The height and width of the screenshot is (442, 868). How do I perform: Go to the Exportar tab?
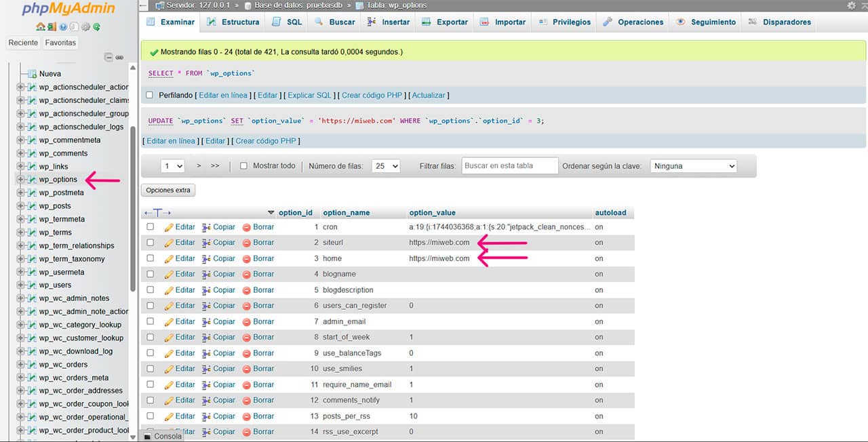pyautogui.click(x=444, y=22)
